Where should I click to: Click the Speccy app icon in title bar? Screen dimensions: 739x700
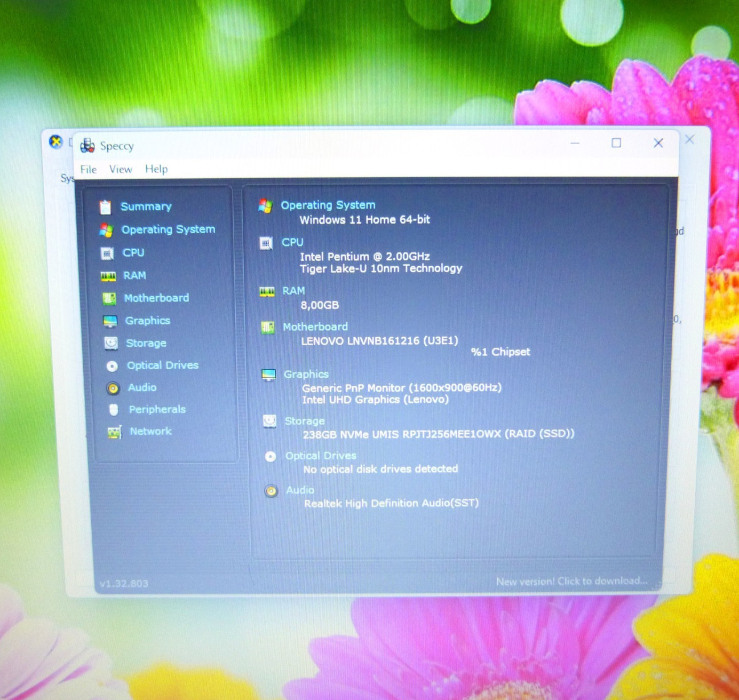pos(88,146)
